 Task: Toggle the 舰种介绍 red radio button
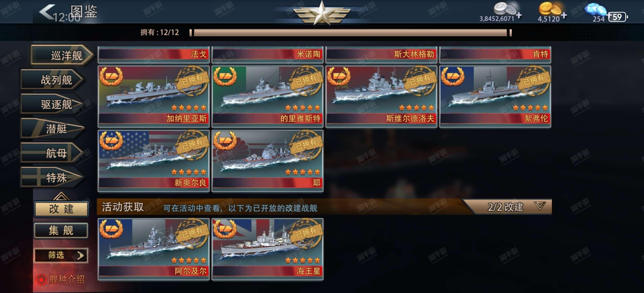tap(41, 280)
